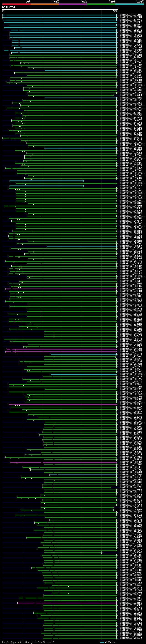This screenshot has width=146, height=644.
Task: Click the cyan alignment bar for UniRef100_Q016M6
Action: [81, 70]
